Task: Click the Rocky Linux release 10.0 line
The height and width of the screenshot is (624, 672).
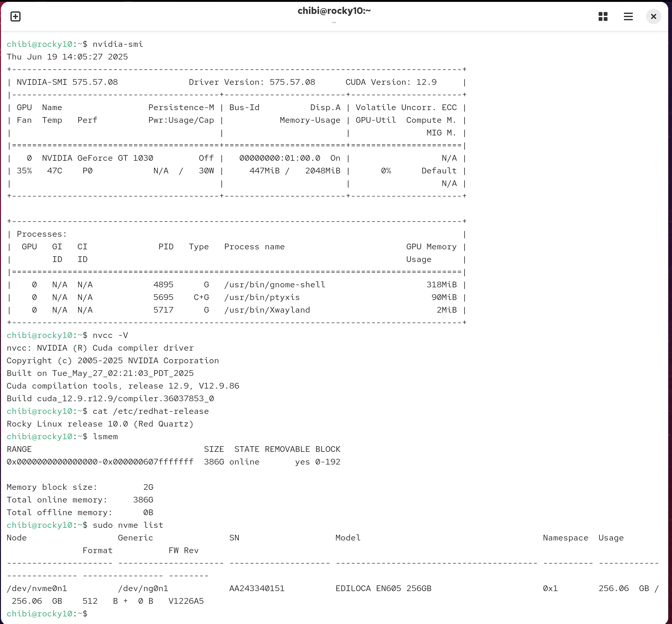Action: click(100, 424)
